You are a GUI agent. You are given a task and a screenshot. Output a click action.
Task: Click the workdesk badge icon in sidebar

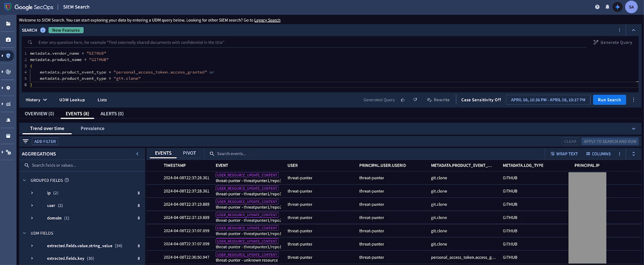pos(8,40)
